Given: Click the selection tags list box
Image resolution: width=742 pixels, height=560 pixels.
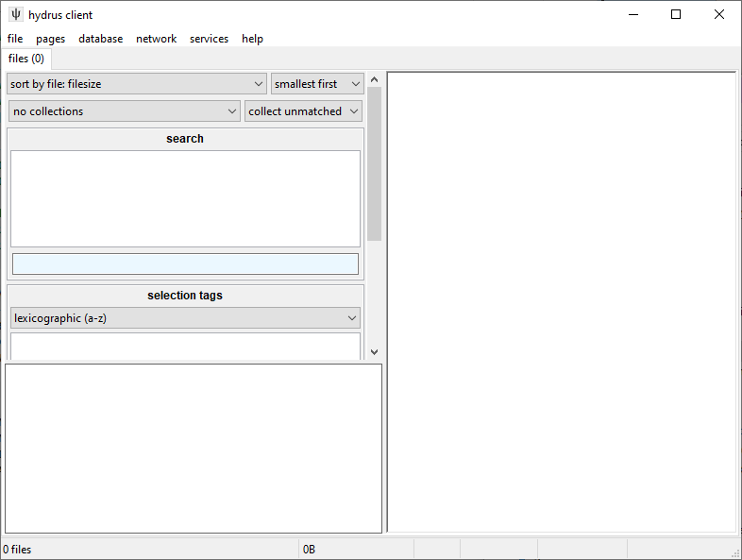Looking at the screenshot, I should click(185, 347).
